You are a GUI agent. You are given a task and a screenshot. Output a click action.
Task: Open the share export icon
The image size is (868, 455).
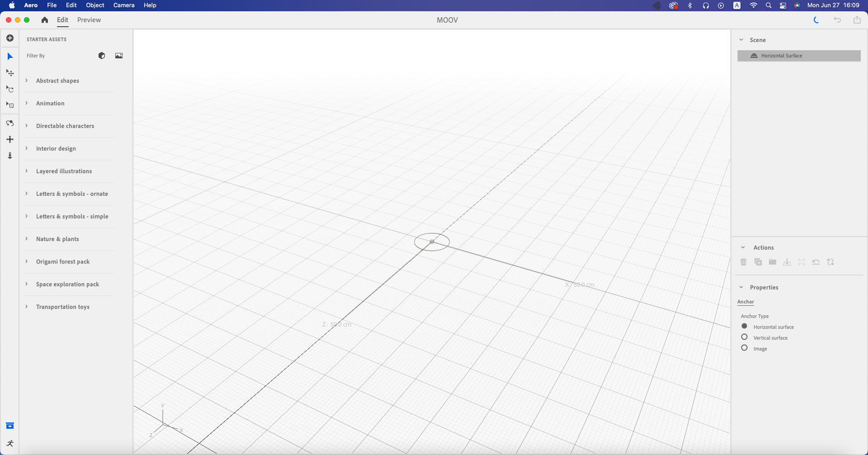click(x=857, y=20)
